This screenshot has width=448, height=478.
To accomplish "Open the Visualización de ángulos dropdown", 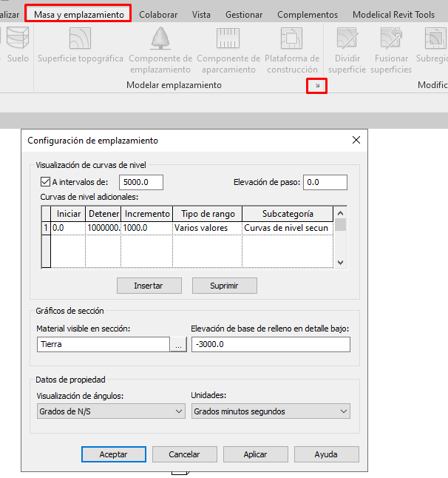I will pos(111,411).
